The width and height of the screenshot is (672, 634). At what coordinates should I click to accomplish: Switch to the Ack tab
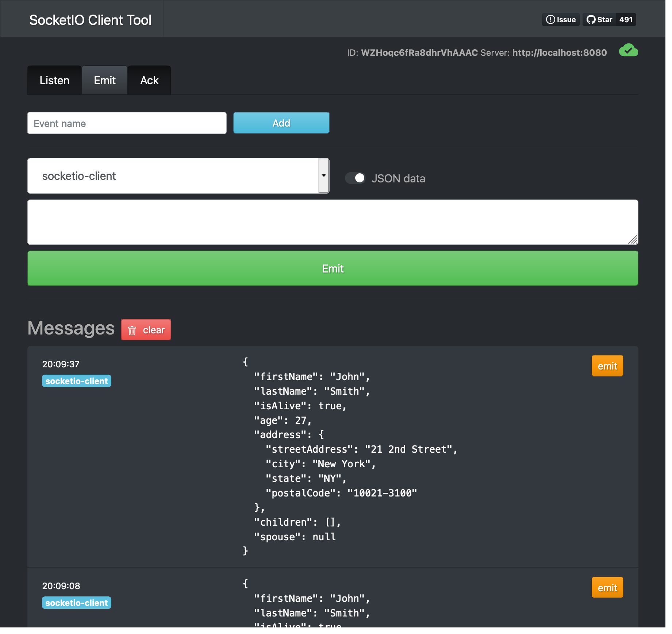(149, 80)
